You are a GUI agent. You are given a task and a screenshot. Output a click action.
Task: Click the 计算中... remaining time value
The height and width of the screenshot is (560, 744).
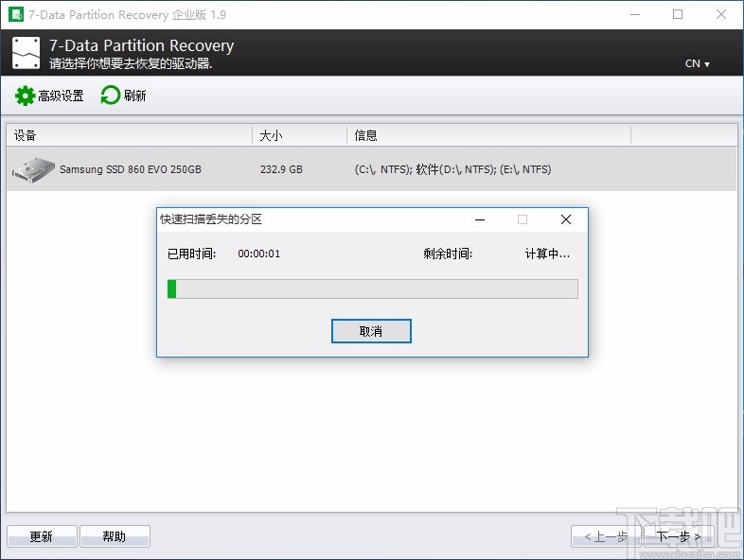pyautogui.click(x=547, y=254)
